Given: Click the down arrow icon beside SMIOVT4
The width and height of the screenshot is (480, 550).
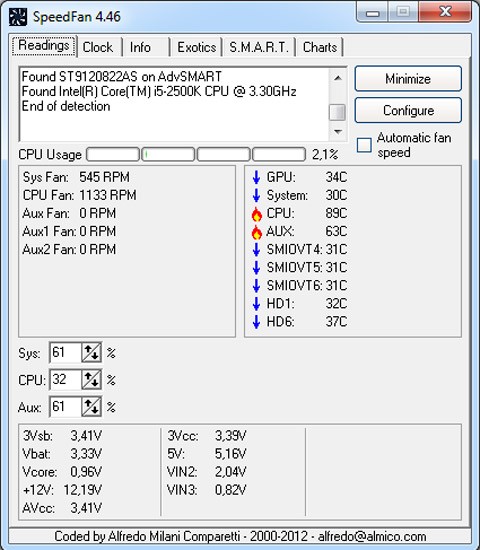Looking at the screenshot, I should pos(256,249).
